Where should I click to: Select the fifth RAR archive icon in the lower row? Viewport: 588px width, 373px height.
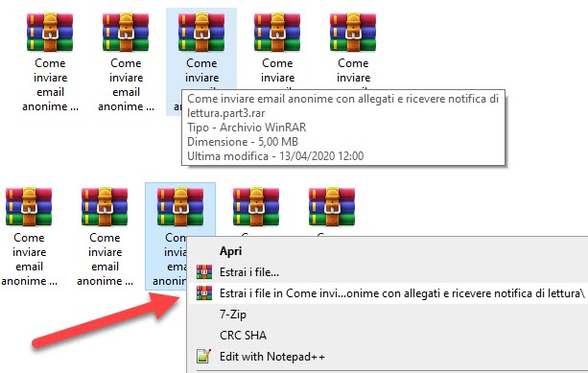point(332,207)
